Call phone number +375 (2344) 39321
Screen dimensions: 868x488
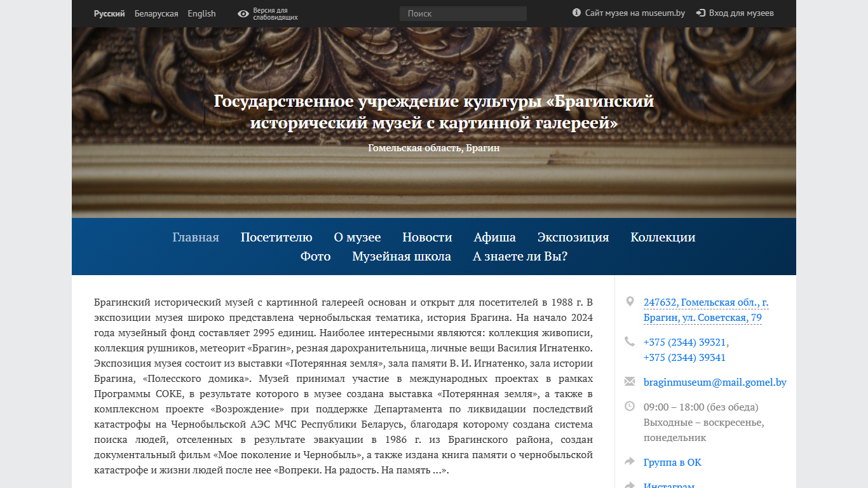(x=686, y=342)
